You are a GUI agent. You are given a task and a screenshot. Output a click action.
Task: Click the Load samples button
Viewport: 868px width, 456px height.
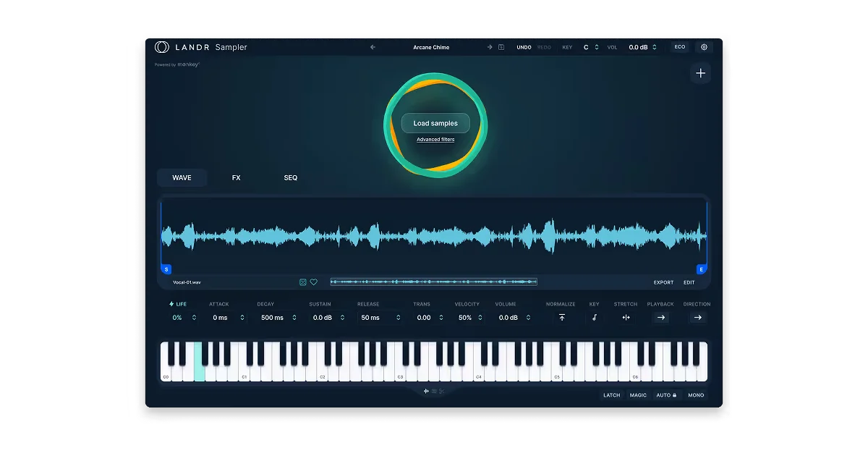[435, 123]
